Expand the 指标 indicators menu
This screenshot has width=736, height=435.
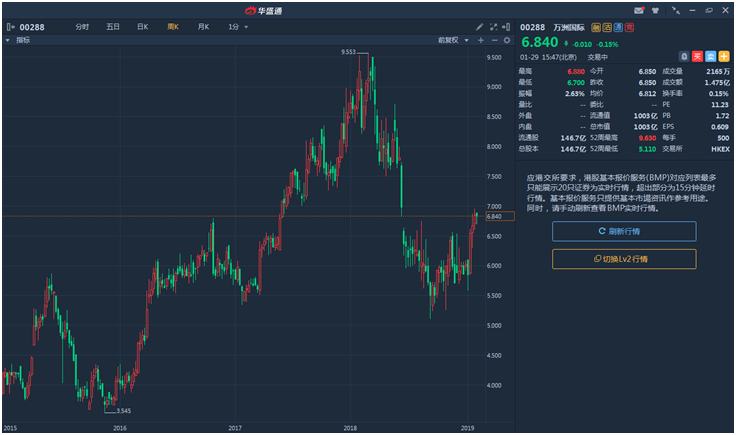[18, 40]
